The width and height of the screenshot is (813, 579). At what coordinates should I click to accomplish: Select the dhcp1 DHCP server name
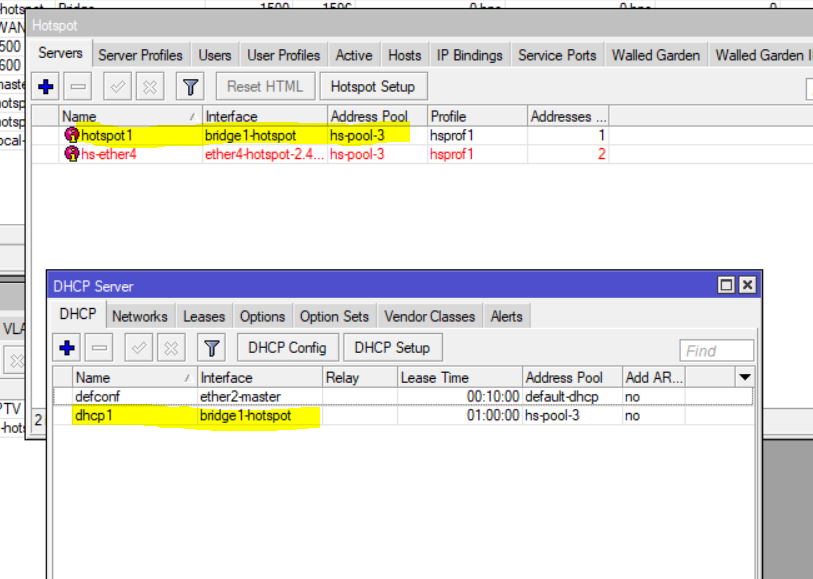coord(94,415)
